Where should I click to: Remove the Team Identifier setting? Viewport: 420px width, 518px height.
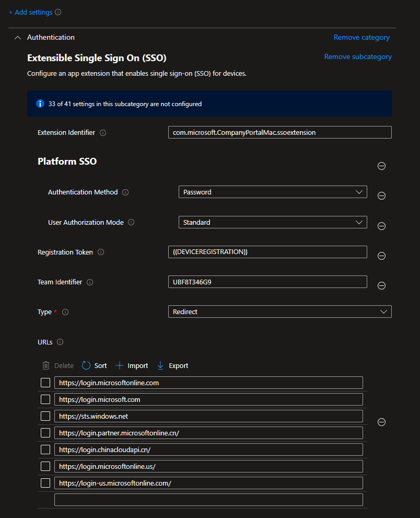(381, 286)
